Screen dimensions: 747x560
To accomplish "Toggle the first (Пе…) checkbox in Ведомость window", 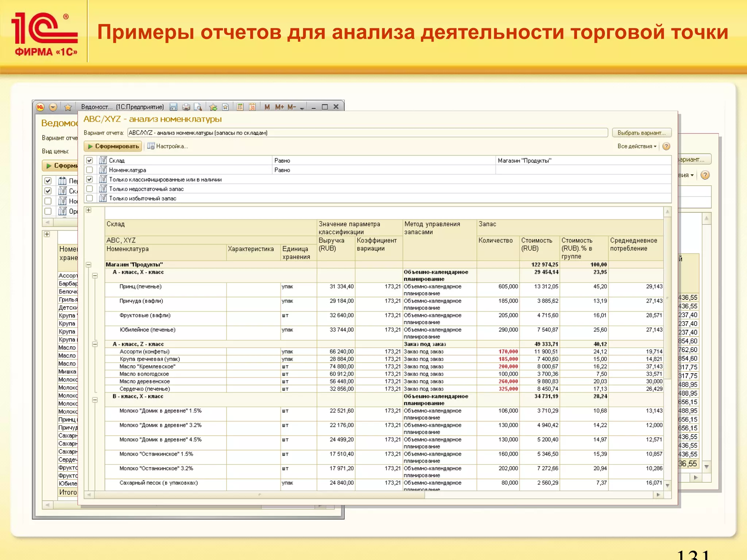I will tap(48, 181).
